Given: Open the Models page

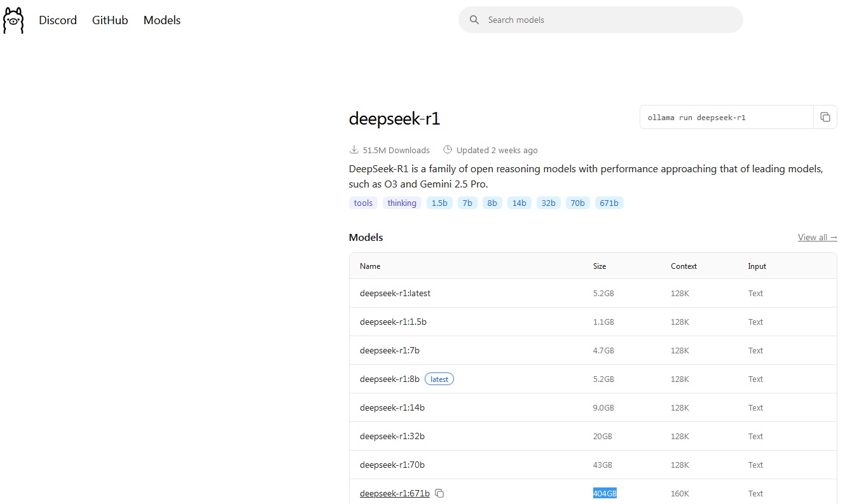Looking at the screenshot, I should click(x=162, y=20).
